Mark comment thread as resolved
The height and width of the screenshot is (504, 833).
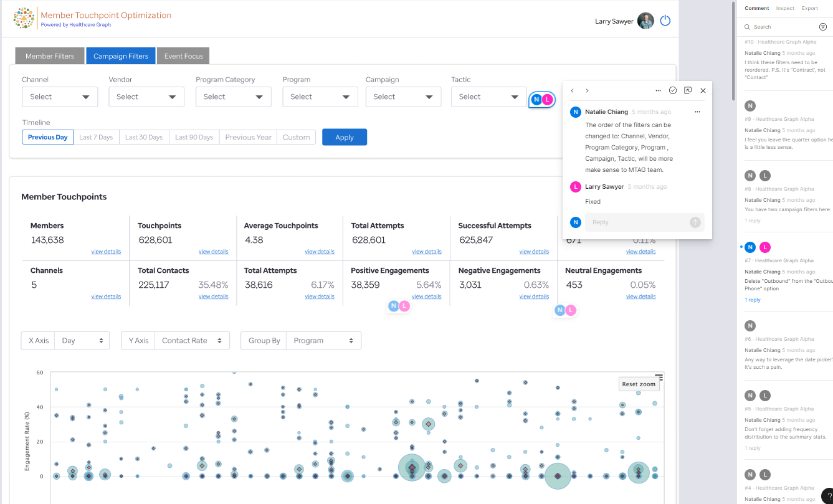coord(673,90)
